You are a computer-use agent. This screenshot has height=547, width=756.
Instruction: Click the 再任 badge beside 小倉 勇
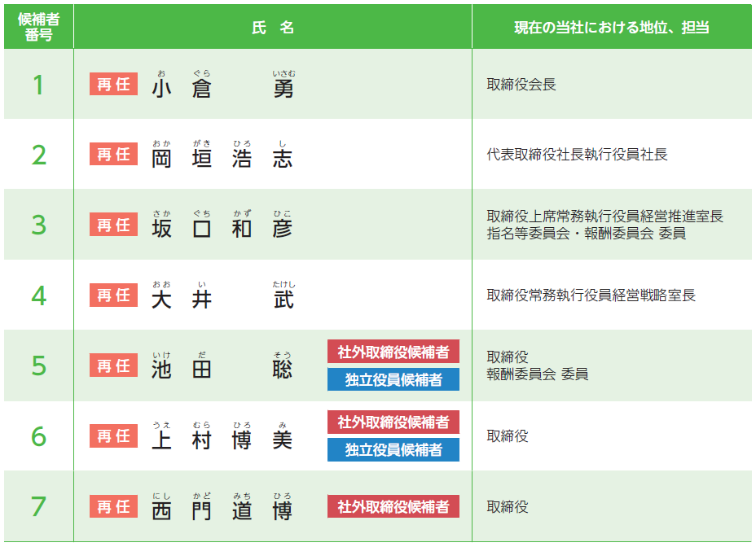tap(113, 85)
